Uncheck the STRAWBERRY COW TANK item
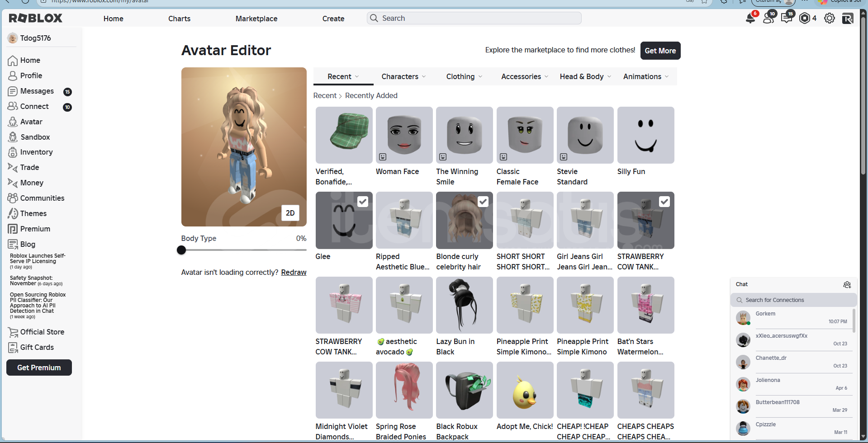Image resolution: width=868 pixels, height=443 pixels. (664, 202)
